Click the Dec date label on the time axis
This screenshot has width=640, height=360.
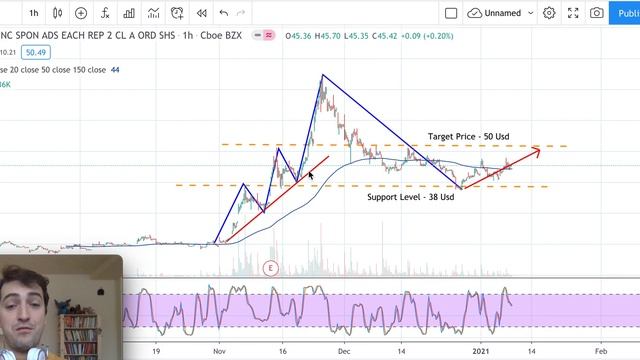[344, 351]
